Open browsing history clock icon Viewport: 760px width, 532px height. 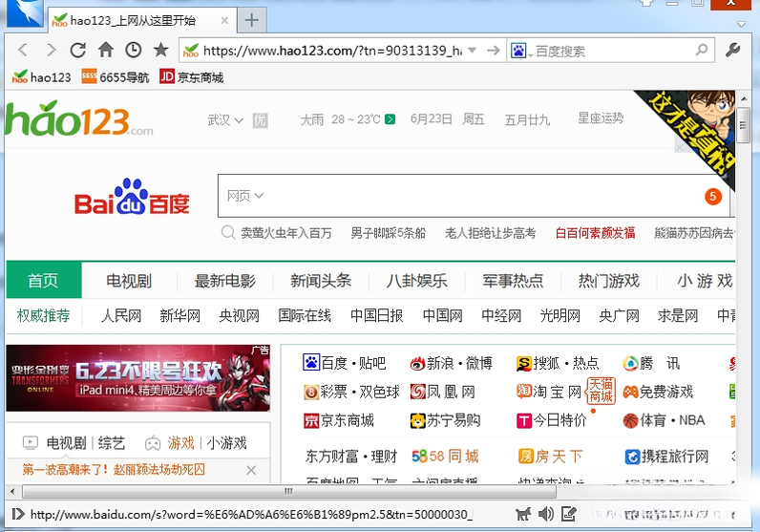point(134,50)
